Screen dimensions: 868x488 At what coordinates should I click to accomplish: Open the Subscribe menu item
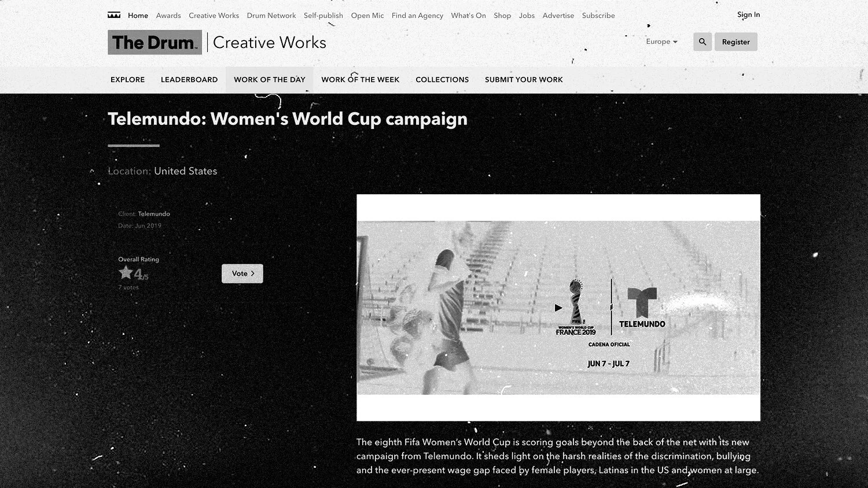click(x=598, y=16)
